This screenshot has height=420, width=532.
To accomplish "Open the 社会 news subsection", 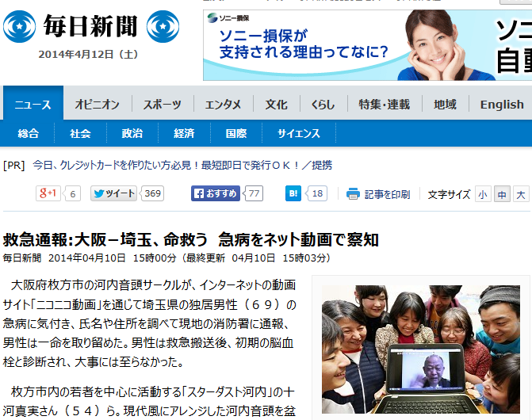I will click(x=80, y=133).
